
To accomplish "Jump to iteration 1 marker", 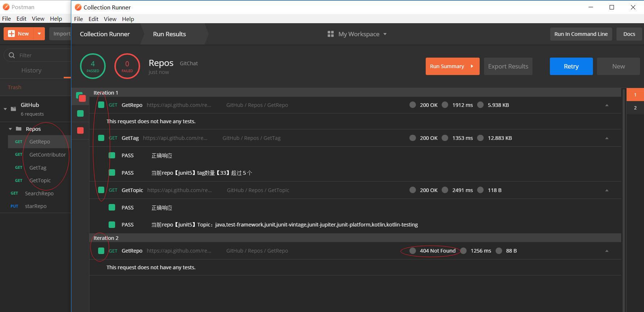I will click(635, 95).
